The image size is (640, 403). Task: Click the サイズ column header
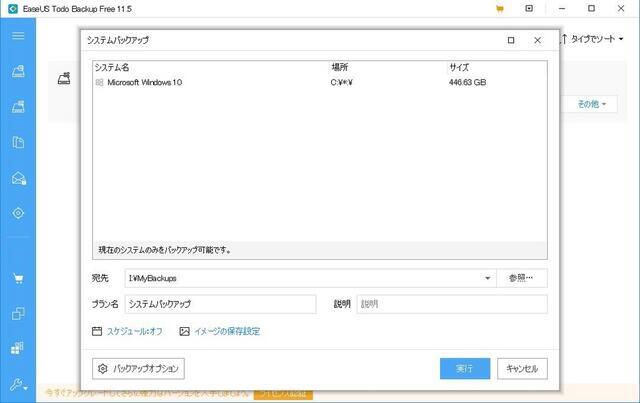[x=459, y=67]
